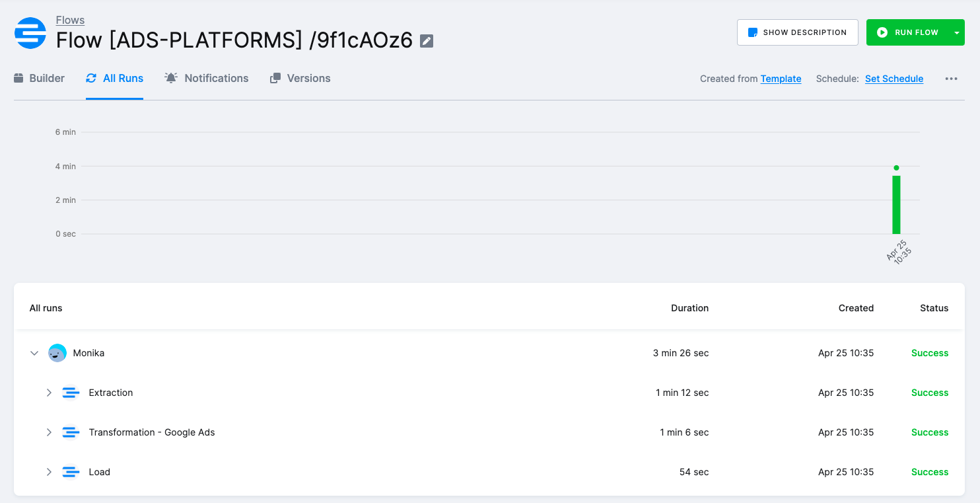The height and width of the screenshot is (503, 980).
Task: Open the three-dot more options menu
Action: [951, 78]
